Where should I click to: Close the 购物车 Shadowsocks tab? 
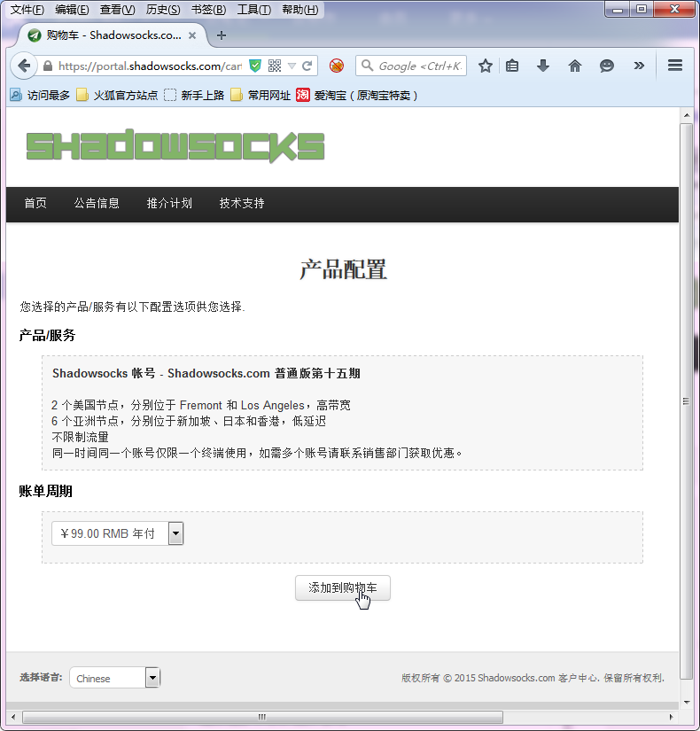192,35
